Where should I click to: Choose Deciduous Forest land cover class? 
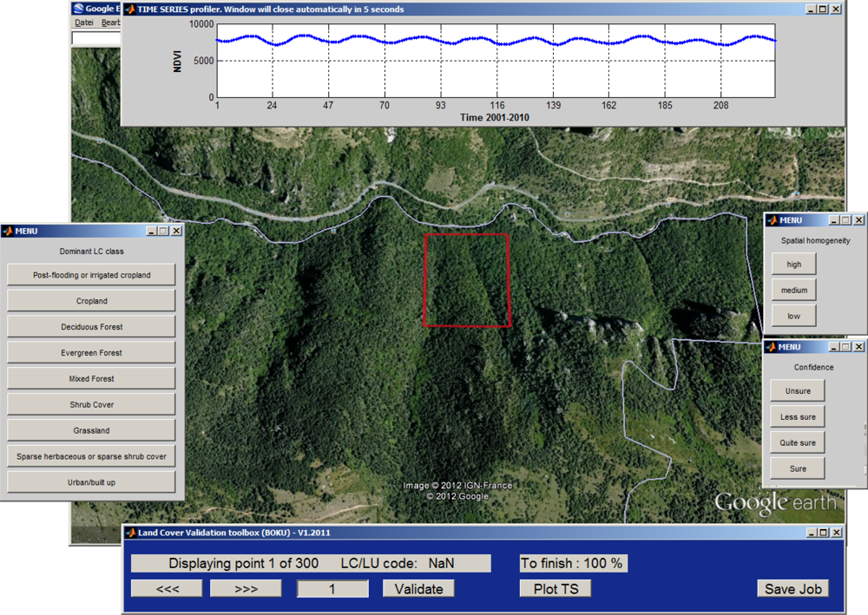point(91,327)
